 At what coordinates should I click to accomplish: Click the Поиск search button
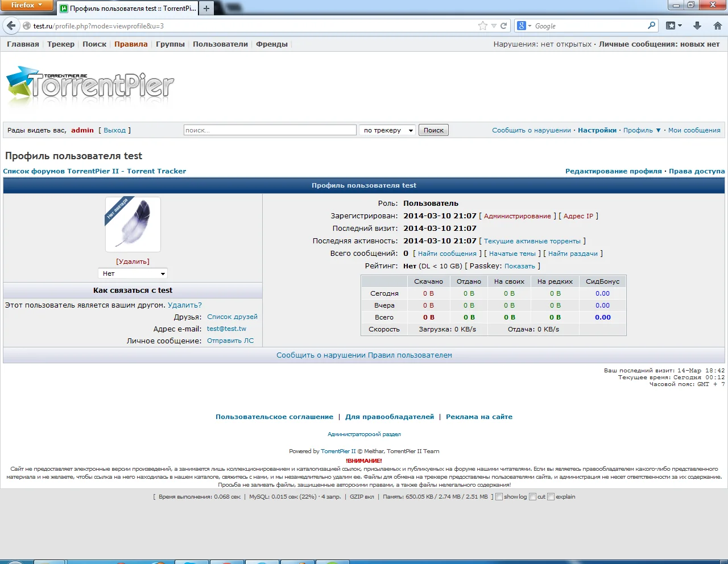coord(433,130)
